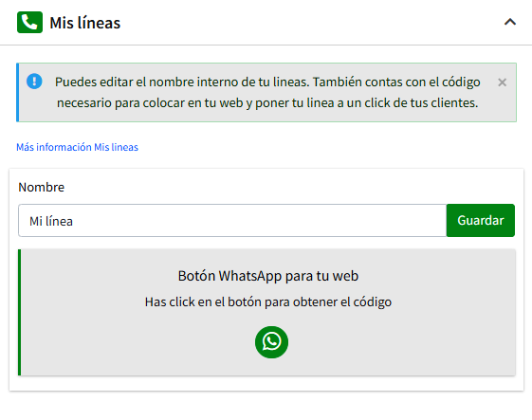This screenshot has height=420, width=532.
Task: Click the text Has click en el botón para obtener el código
Action: (268, 301)
